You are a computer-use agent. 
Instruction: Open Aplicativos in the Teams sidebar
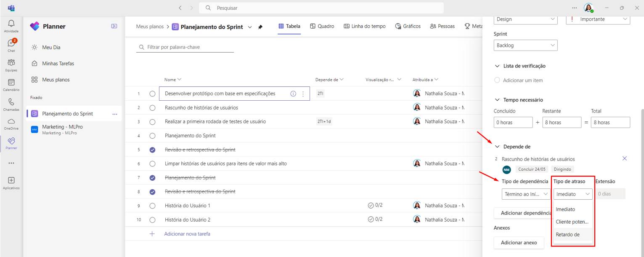[11, 183]
